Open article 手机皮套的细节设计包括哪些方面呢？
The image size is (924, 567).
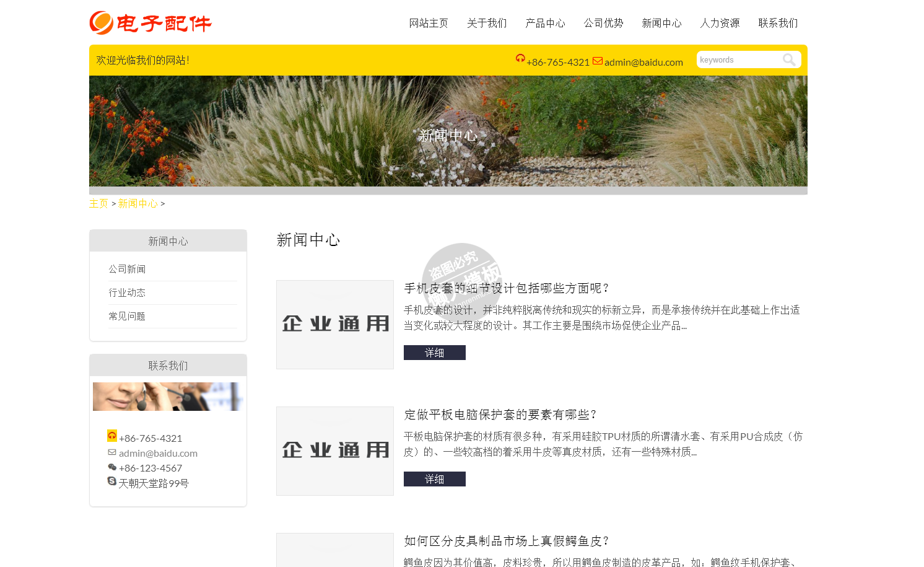click(x=508, y=288)
